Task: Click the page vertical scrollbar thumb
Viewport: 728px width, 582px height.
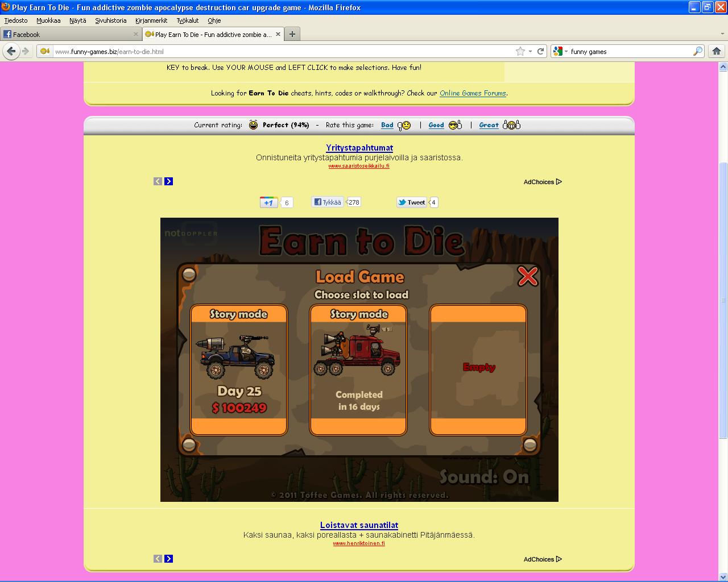Action: 723,300
